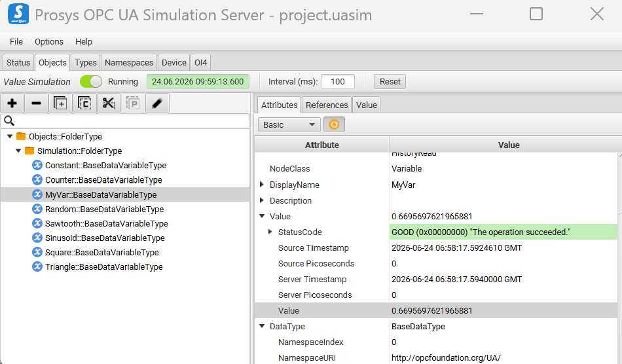Open the Help menu
The height and width of the screenshot is (364, 622).
pyautogui.click(x=84, y=42)
